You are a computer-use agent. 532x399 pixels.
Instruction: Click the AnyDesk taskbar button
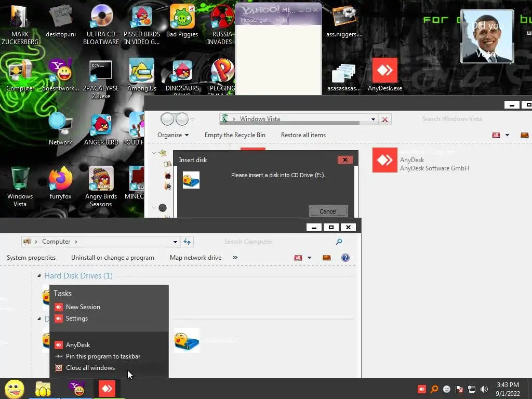(x=107, y=389)
